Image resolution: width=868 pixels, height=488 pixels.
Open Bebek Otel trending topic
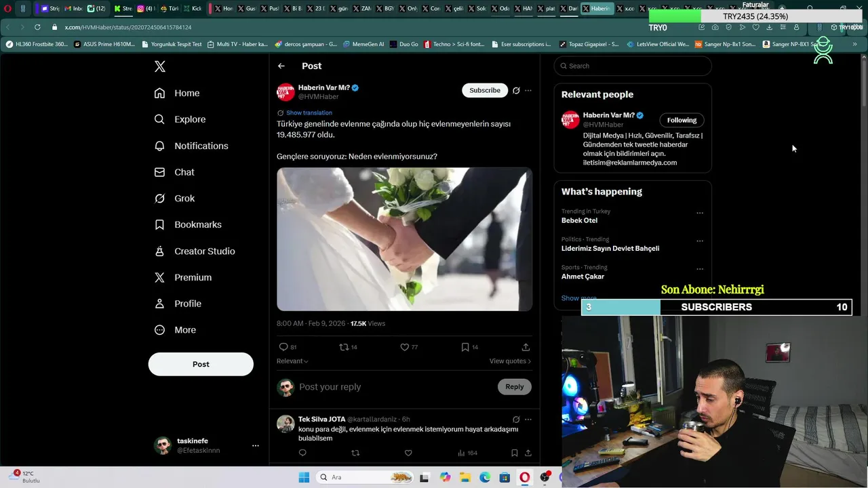pyautogui.click(x=580, y=220)
